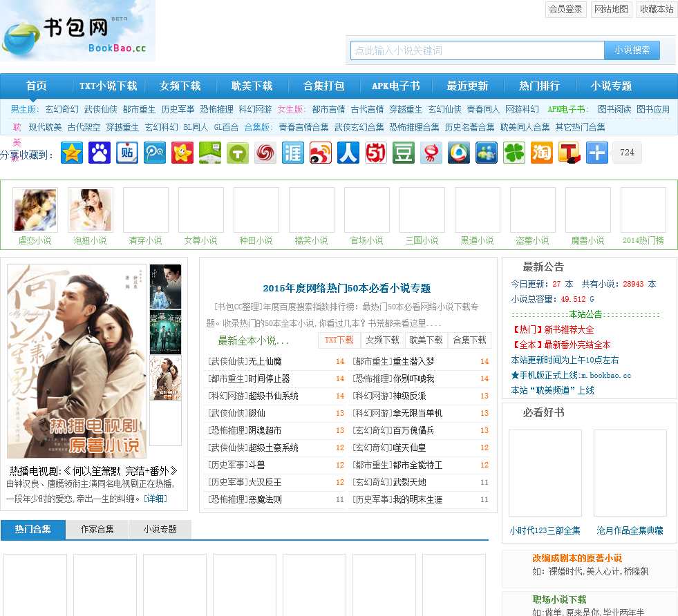Open 都市言情 category under 女生版
Screen dimensions: 678x616
click(328, 109)
